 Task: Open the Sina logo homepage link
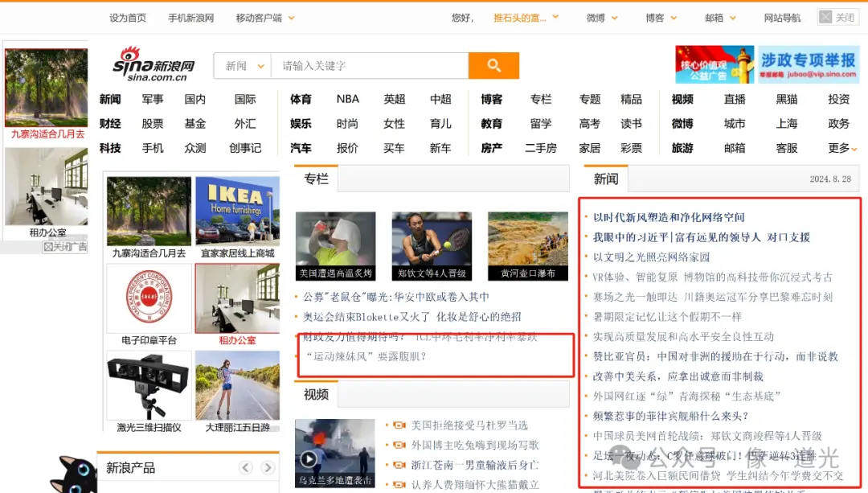click(x=154, y=65)
